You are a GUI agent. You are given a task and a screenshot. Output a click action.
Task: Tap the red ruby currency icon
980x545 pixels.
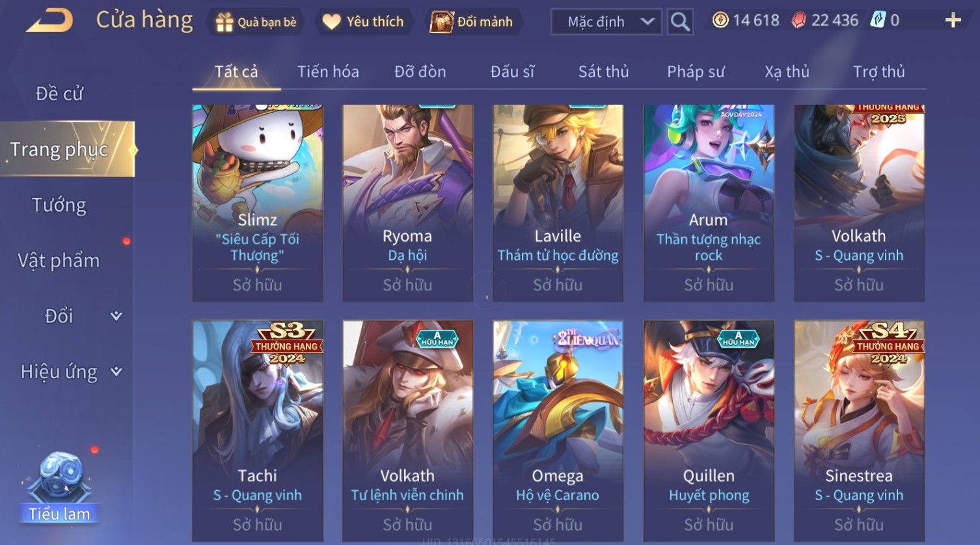tap(798, 20)
